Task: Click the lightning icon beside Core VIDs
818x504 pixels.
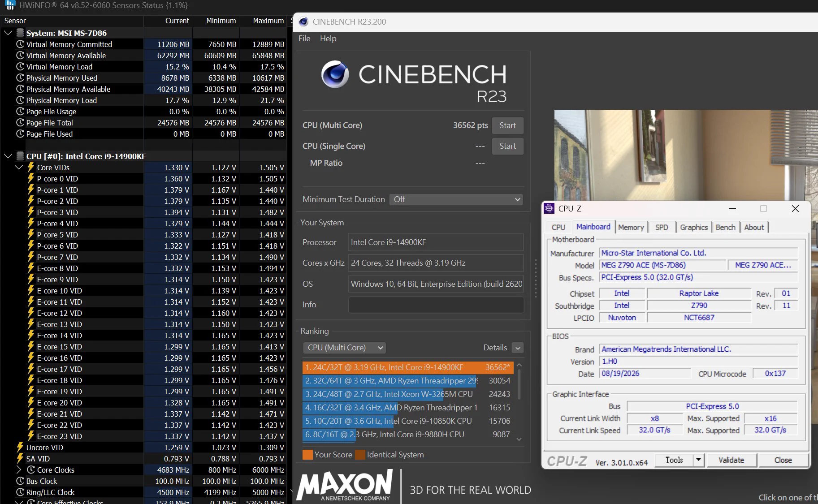Action: (x=31, y=167)
